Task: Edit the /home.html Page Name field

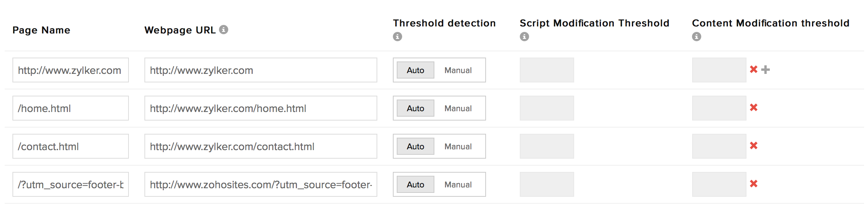Action: (x=70, y=108)
